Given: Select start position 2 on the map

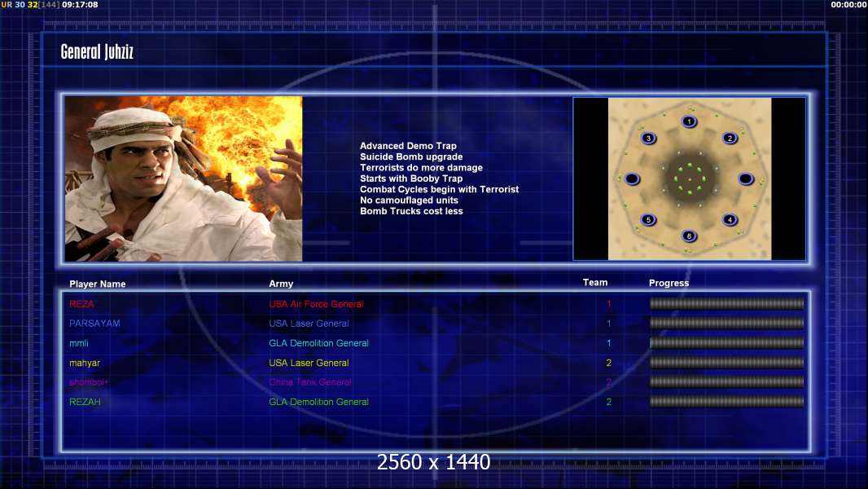Looking at the screenshot, I should coord(730,138).
